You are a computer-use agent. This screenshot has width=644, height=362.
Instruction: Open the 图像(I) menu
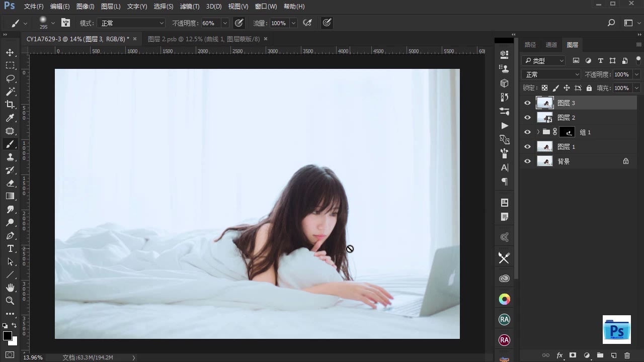coord(85,7)
